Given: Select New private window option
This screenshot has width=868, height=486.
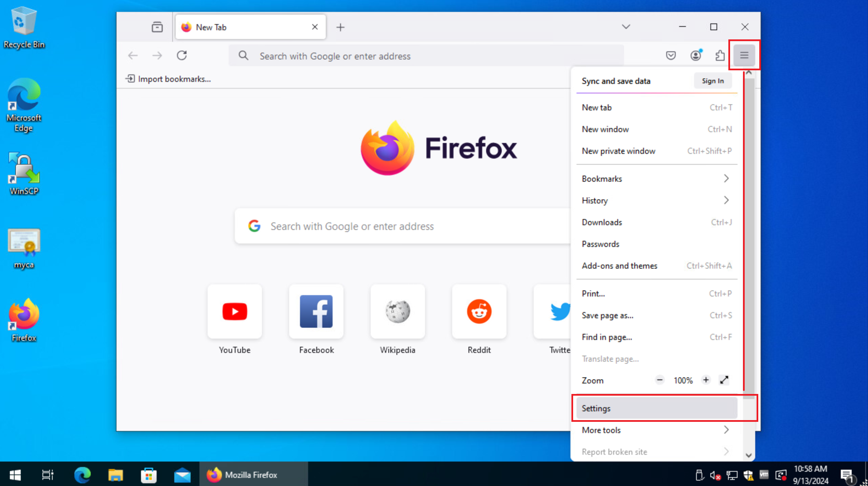Looking at the screenshot, I should point(619,151).
